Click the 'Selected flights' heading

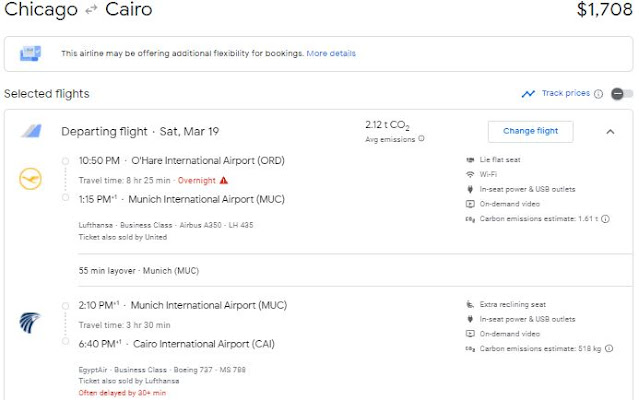46,94
